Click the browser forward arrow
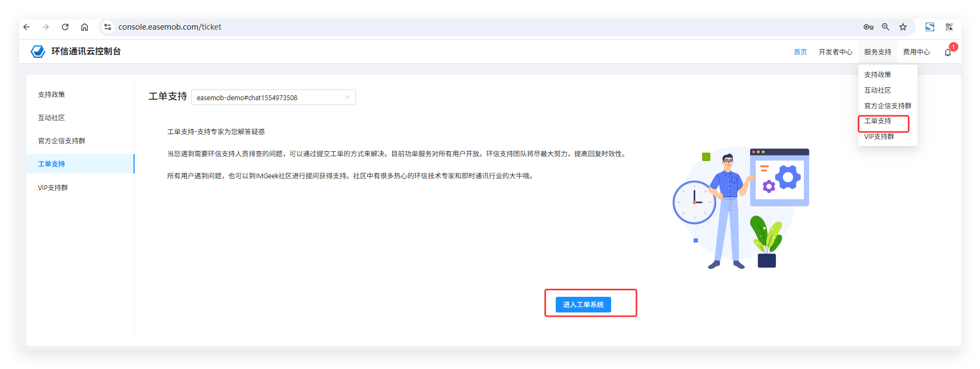The height and width of the screenshot is (369, 980). click(46, 27)
